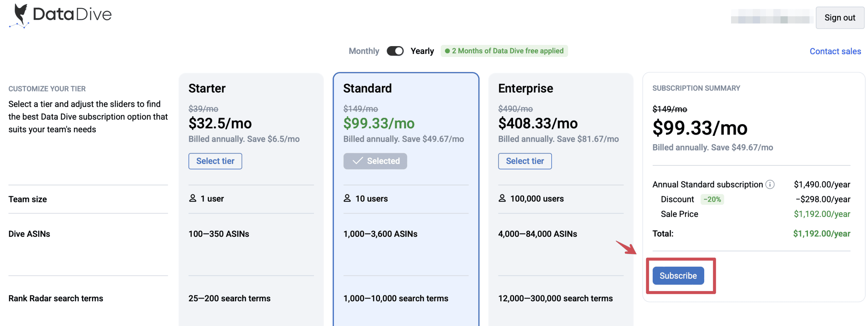The image size is (868, 326).
Task: Click the Customize Your Tier heading
Action: pyautogui.click(x=47, y=89)
